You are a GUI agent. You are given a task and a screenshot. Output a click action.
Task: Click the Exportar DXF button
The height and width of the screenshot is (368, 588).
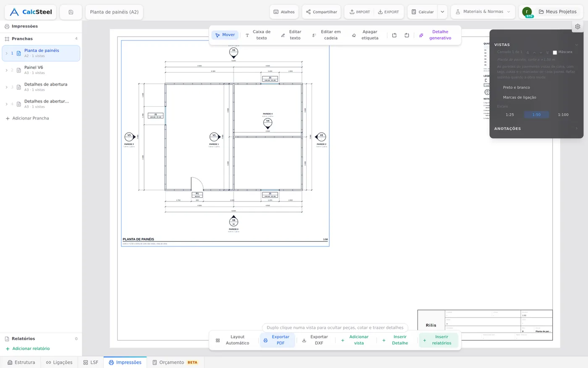(315, 340)
